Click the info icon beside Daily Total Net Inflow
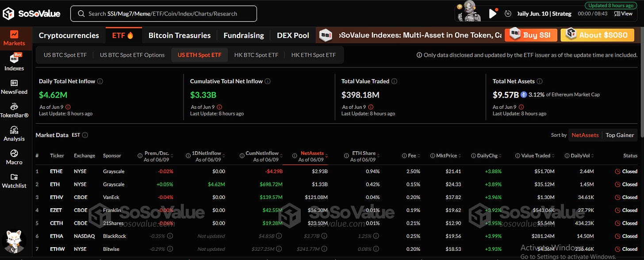644x260 pixels. point(100,81)
